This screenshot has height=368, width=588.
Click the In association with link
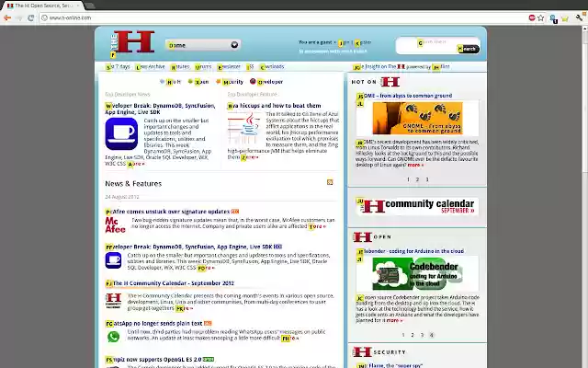tap(333, 52)
